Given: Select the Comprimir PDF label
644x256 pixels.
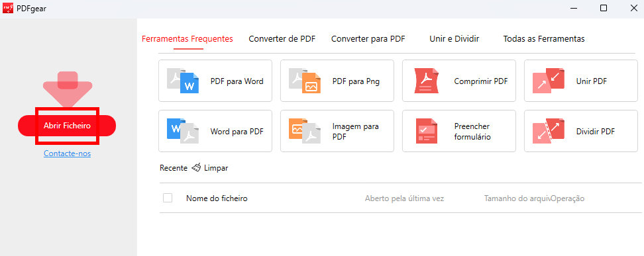Looking at the screenshot, I should [481, 81].
